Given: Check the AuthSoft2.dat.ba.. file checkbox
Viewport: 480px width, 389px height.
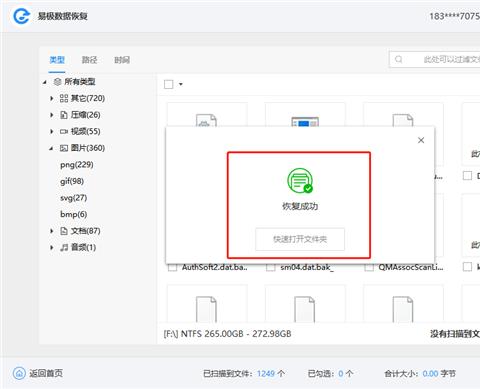Looking at the screenshot, I should pyautogui.click(x=172, y=267).
